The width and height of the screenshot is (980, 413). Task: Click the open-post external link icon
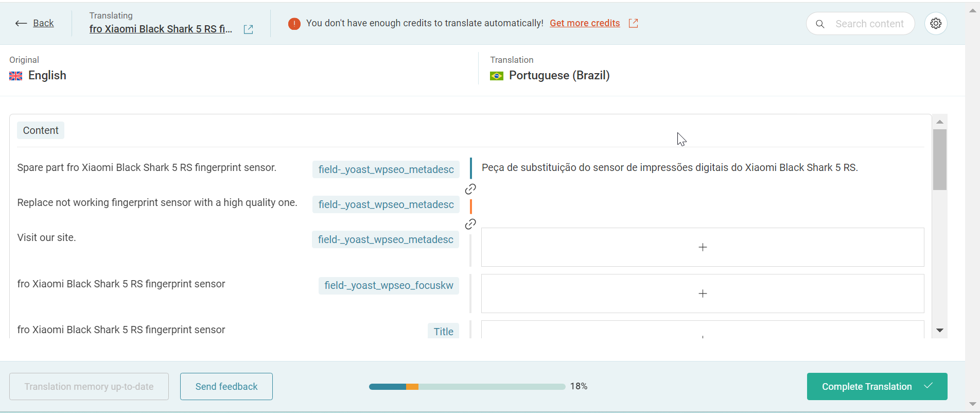[248, 29]
